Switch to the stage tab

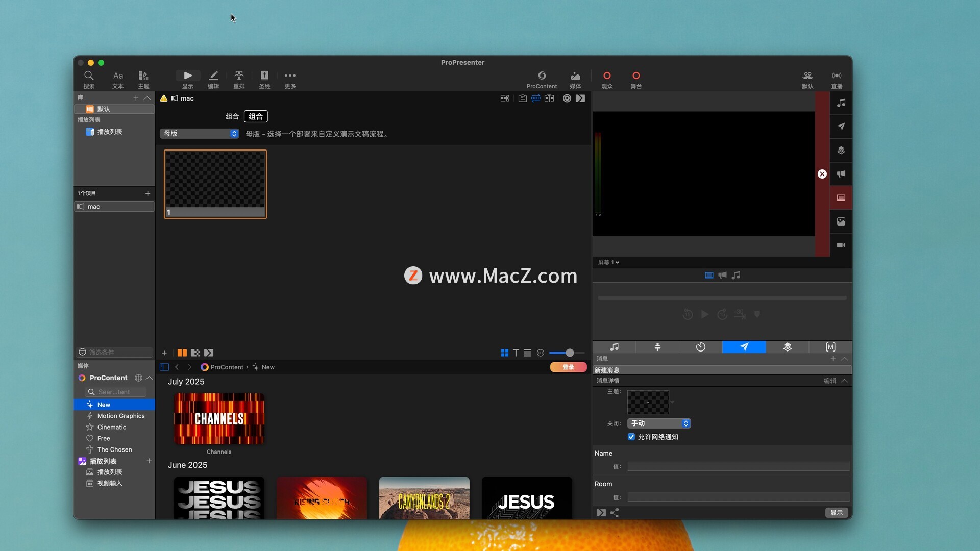tap(657, 347)
